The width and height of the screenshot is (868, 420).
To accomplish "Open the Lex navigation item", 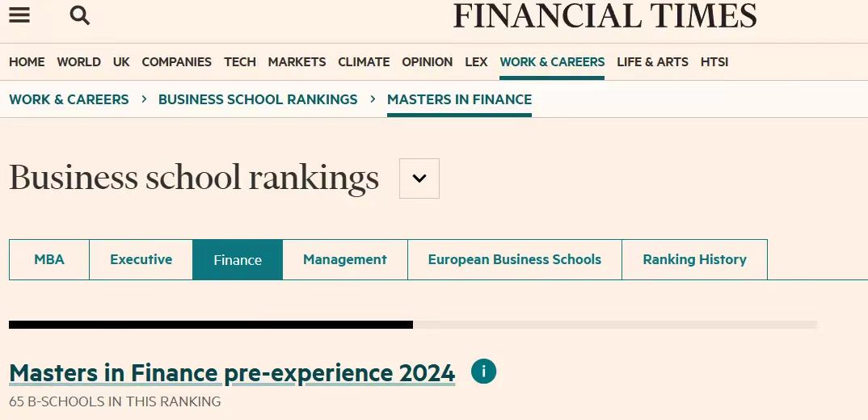I will [x=476, y=62].
